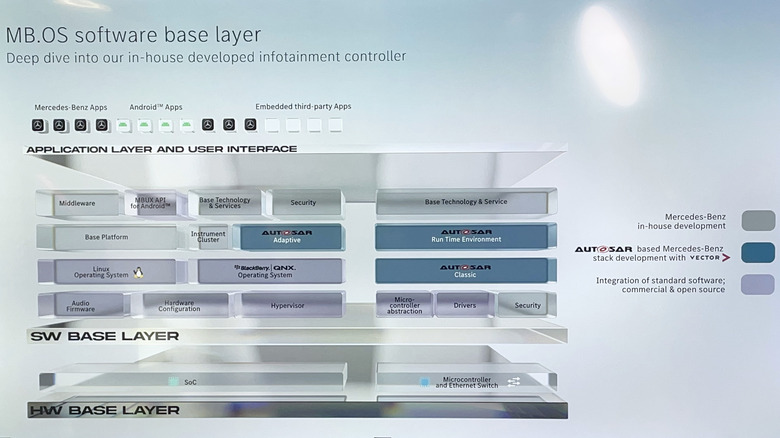Screen dimensions: 780x438
Task: Click the green SoC chip icon
Action: [173, 382]
